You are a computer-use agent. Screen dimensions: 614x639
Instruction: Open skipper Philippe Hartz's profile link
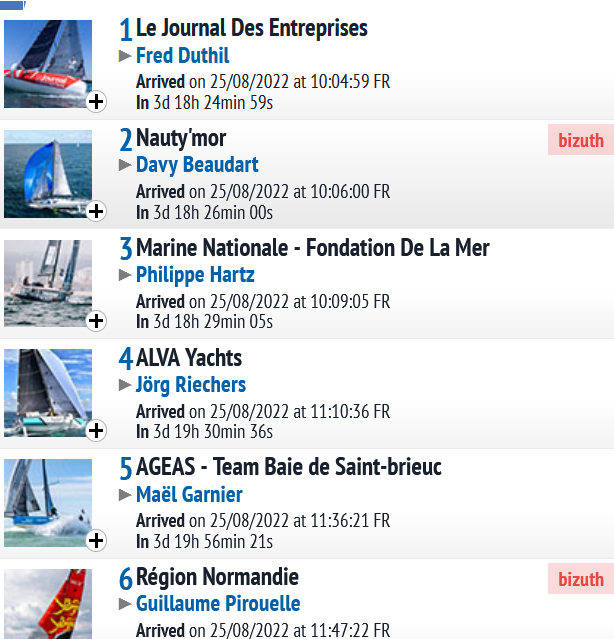click(195, 275)
